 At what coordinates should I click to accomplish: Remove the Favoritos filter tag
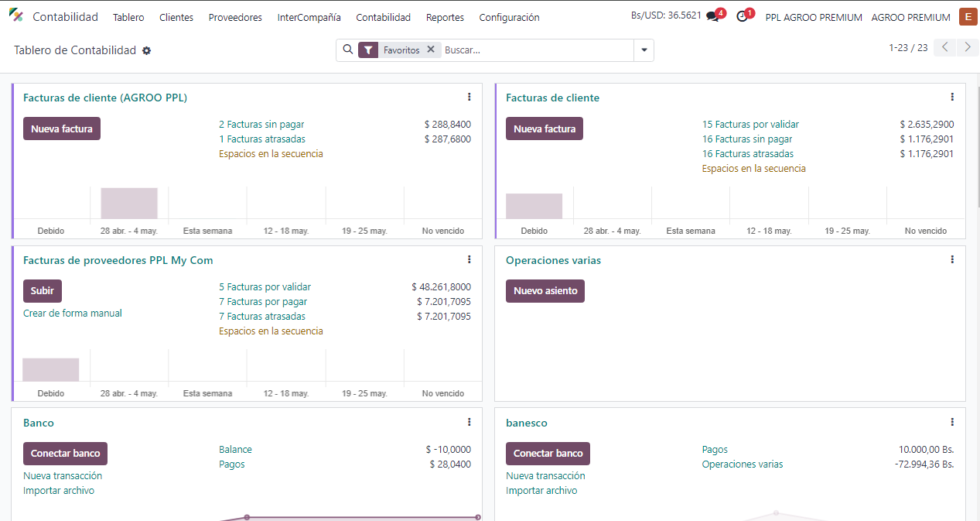(431, 50)
